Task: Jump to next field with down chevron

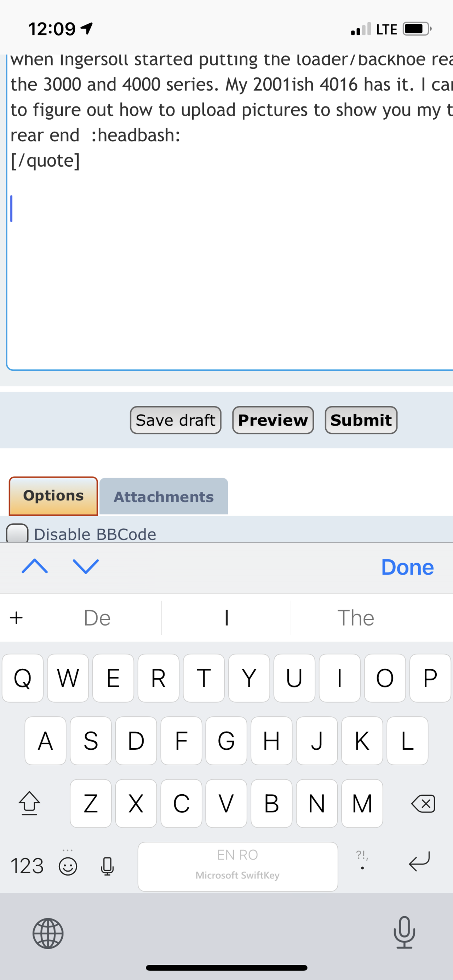Action: click(86, 566)
